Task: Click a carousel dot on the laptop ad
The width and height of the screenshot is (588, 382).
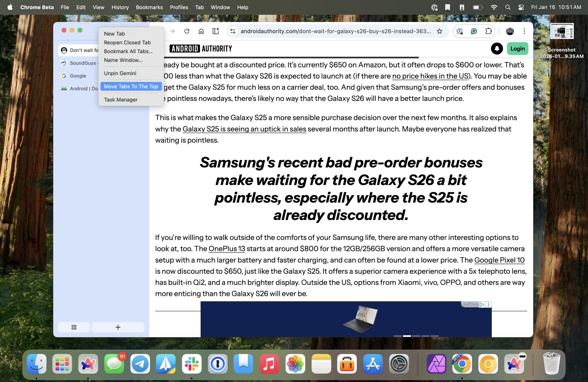Action: [x=407, y=336]
